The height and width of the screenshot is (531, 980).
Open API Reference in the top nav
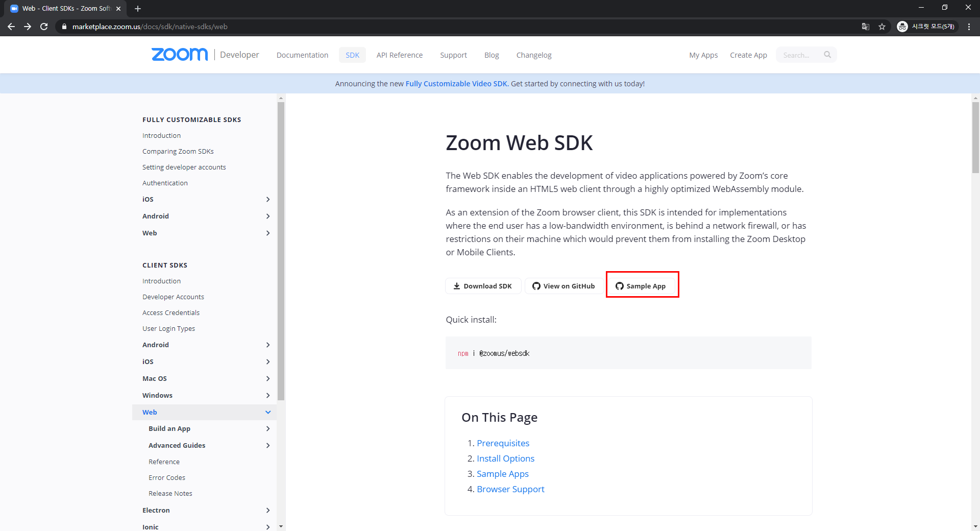400,55
